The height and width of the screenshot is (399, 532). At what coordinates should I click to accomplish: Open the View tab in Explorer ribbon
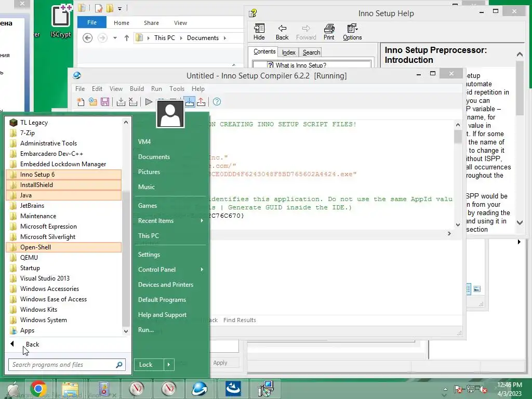point(180,23)
